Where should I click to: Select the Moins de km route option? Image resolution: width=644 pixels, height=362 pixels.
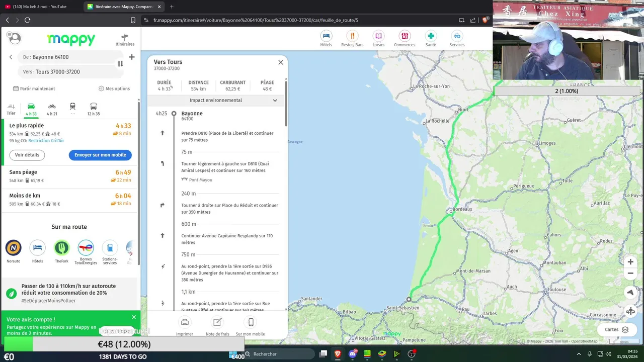point(70,200)
